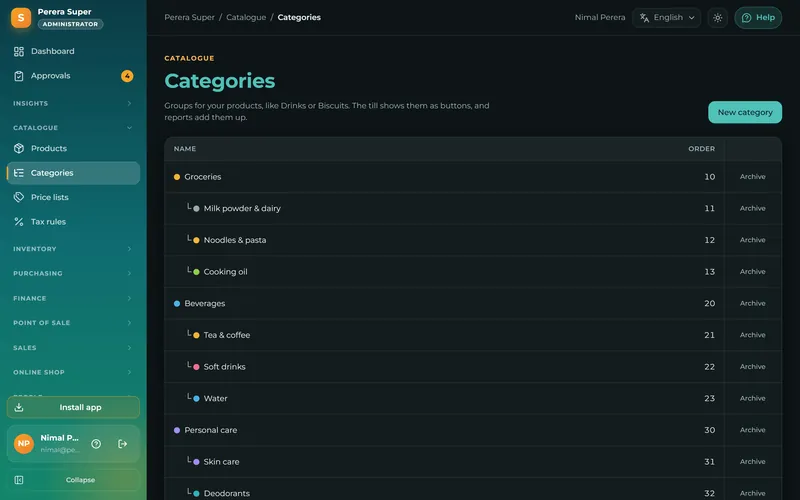Expand the Finance sidebar section
Screen dimensions: 800x500
[x=73, y=298]
